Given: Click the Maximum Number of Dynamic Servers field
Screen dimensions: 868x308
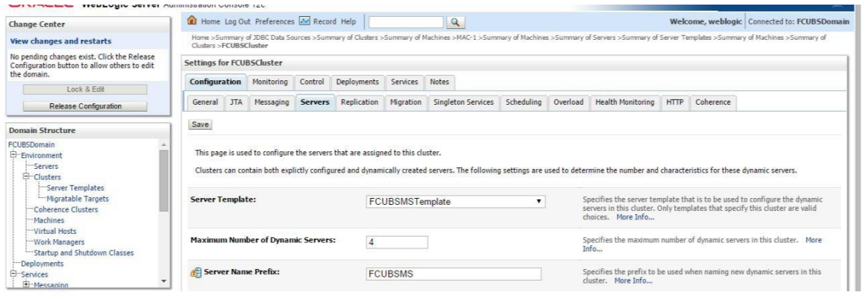Looking at the screenshot, I should pos(397,242).
